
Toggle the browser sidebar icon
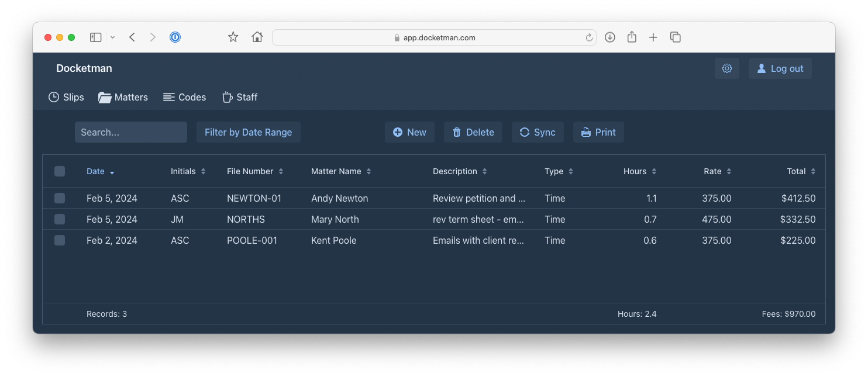96,37
